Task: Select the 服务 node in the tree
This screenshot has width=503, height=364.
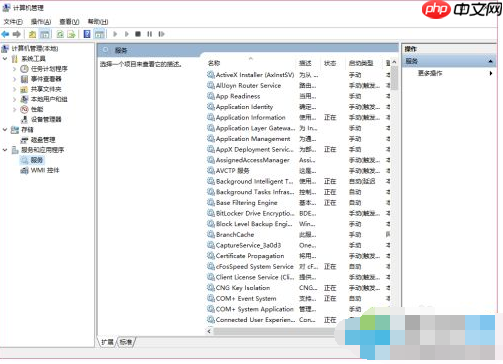Action: coord(37,160)
